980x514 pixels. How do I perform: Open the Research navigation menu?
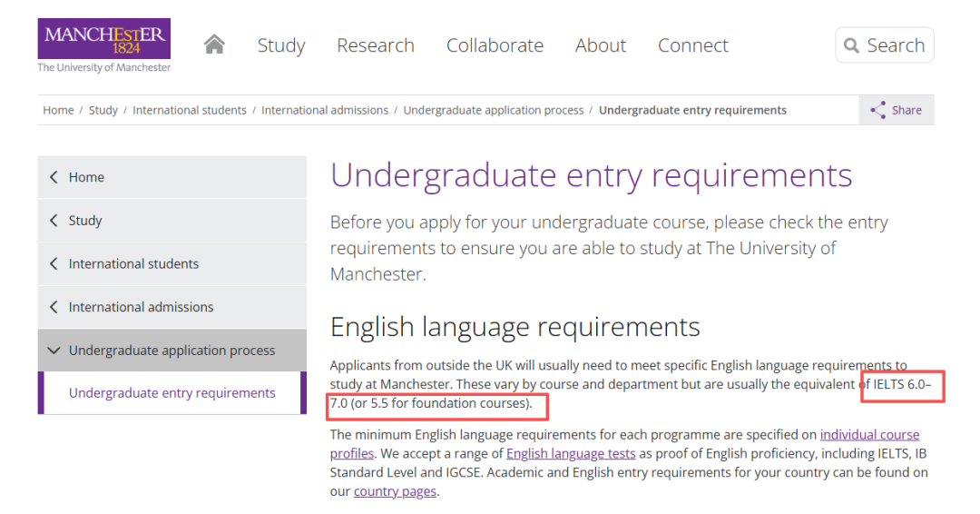(375, 45)
